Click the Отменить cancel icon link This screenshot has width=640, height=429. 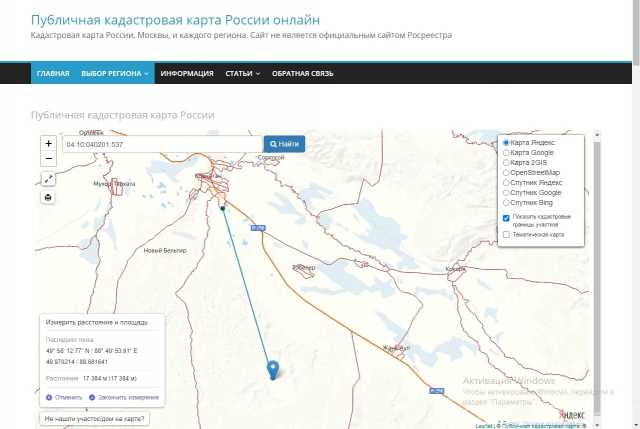coord(64,397)
